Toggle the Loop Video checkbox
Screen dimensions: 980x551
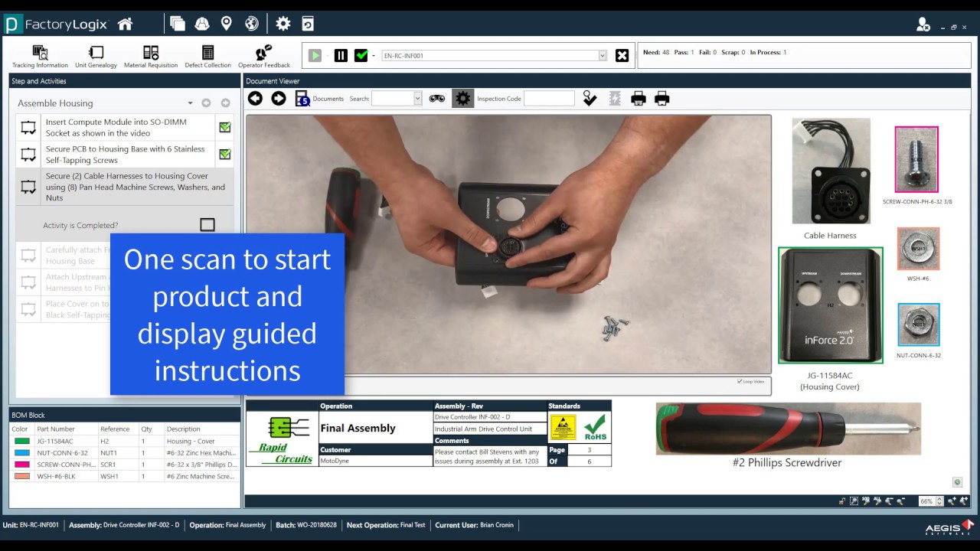tap(740, 381)
